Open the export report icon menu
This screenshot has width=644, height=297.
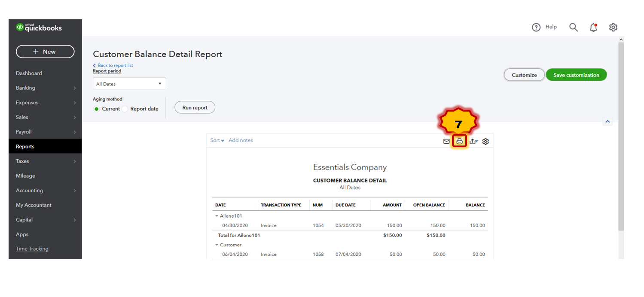click(x=473, y=141)
